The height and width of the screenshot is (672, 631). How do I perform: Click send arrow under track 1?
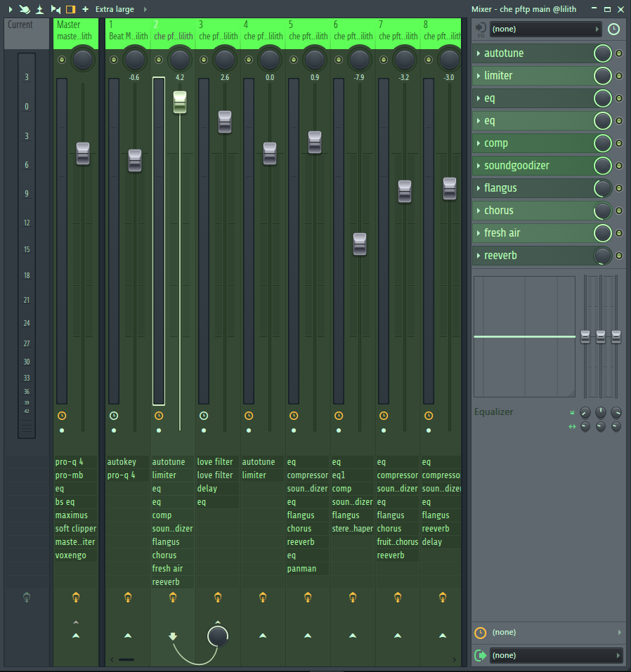pos(128,635)
